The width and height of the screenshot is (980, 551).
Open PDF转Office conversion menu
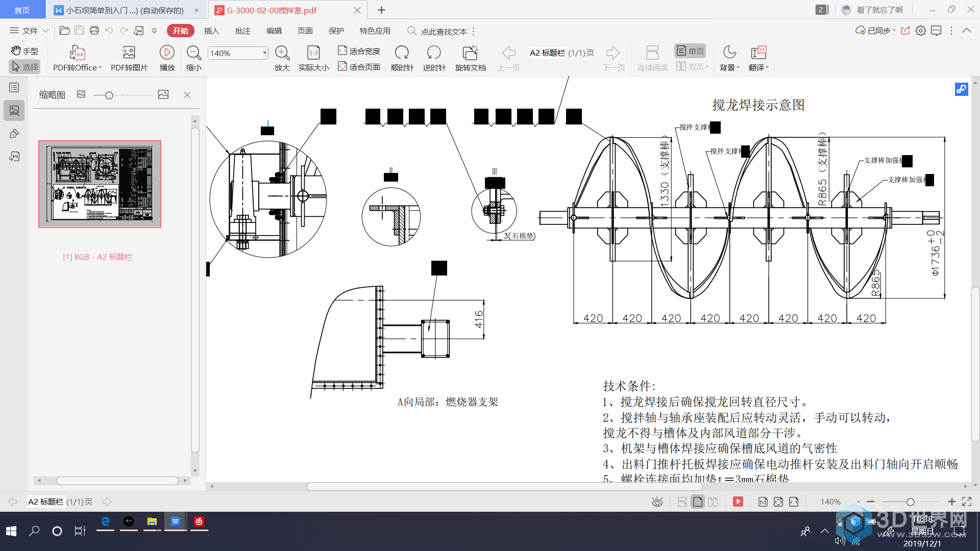click(77, 59)
